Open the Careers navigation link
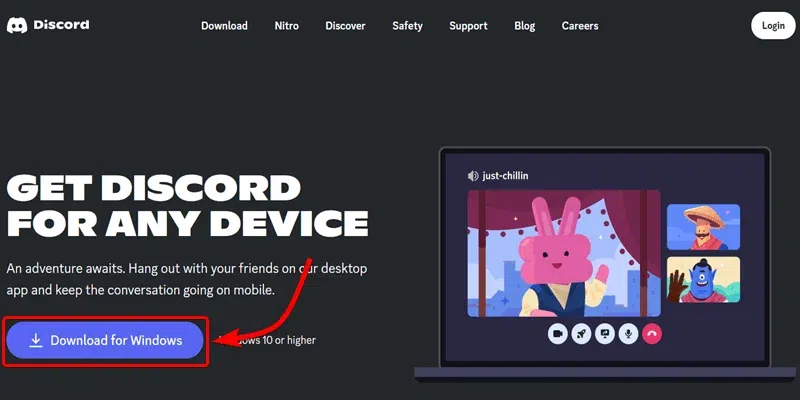Viewport: 800px width, 400px height. [580, 26]
